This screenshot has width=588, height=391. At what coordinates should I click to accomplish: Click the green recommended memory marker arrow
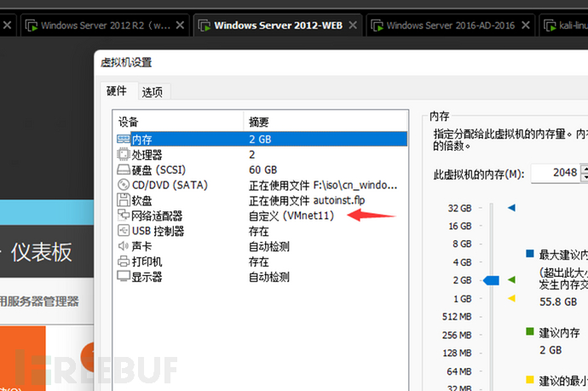tap(511, 279)
